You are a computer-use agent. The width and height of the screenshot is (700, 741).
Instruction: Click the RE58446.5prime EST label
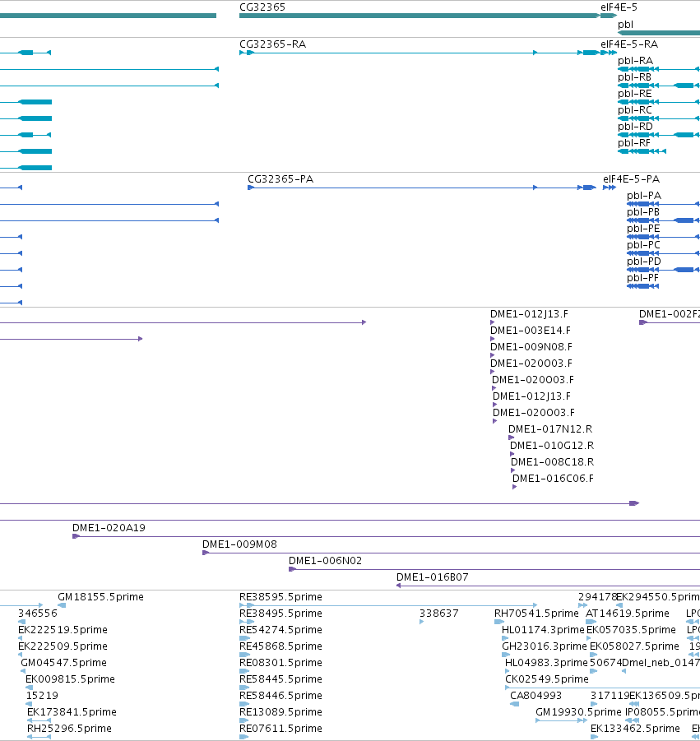coord(280,696)
